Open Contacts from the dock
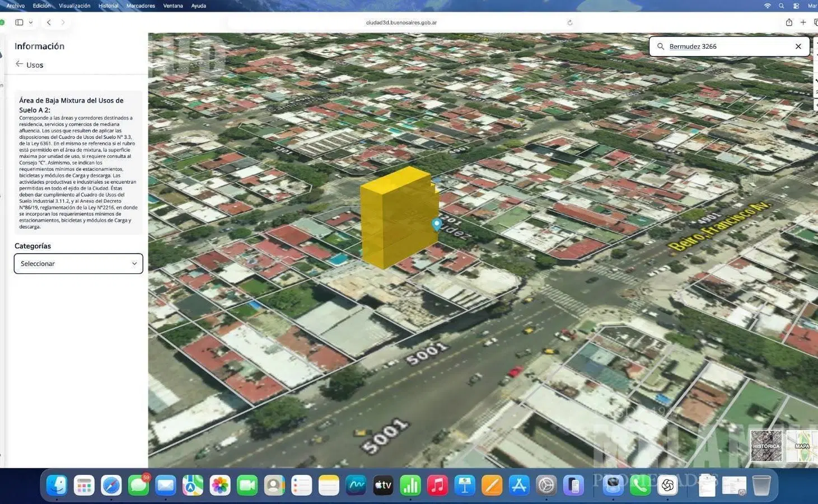 [274, 485]
